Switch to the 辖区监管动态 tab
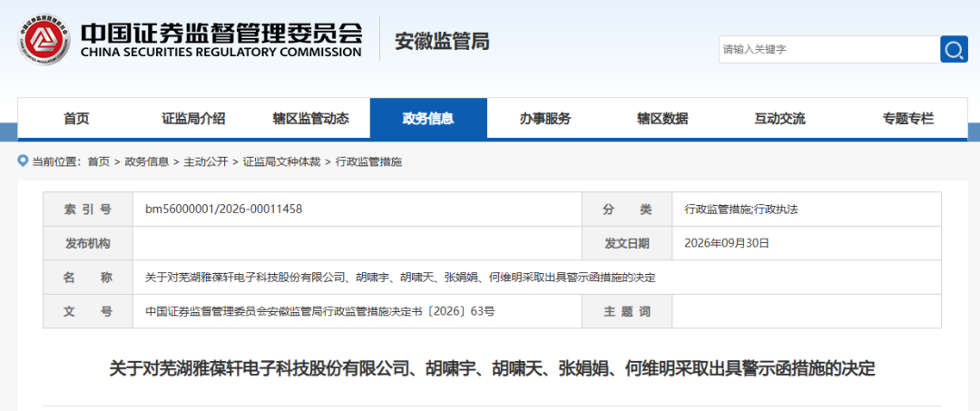The image size is (980, 411). (x=310, y=118)
